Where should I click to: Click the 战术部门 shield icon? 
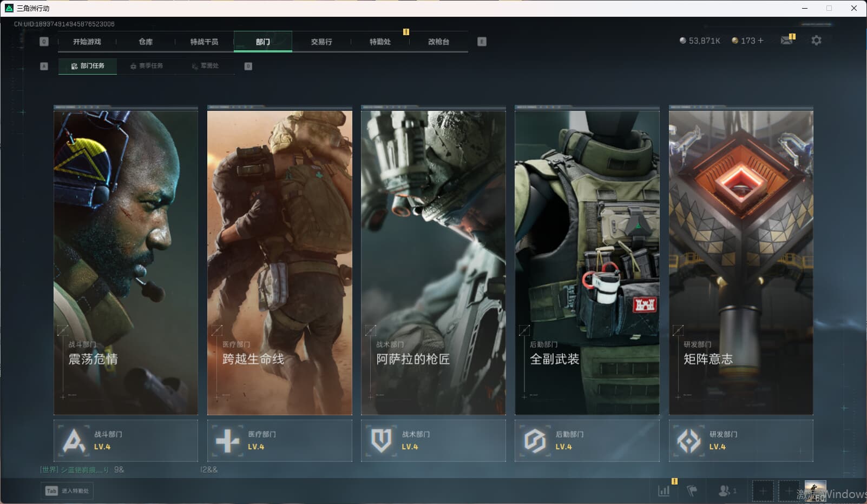tap(381, 441)
